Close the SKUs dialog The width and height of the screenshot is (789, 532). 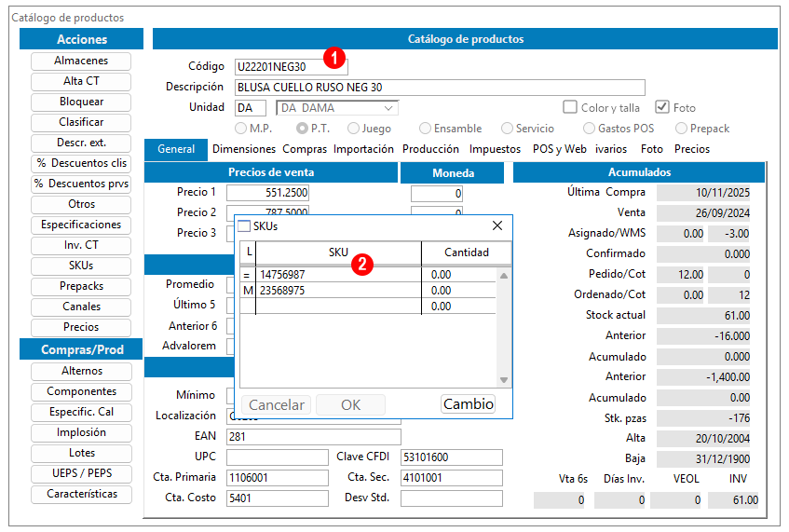[x=497, y=225]
